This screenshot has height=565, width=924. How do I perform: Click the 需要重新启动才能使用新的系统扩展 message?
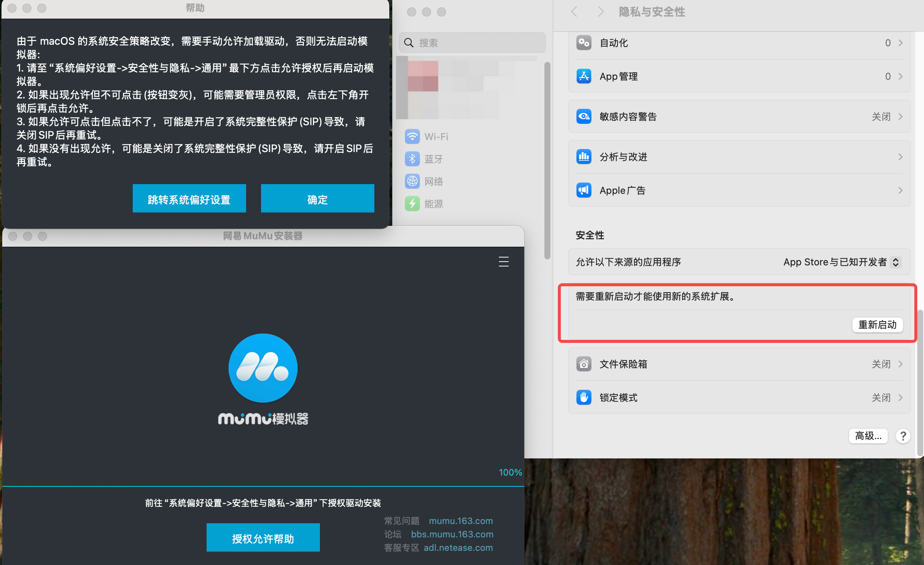point(657,296)
